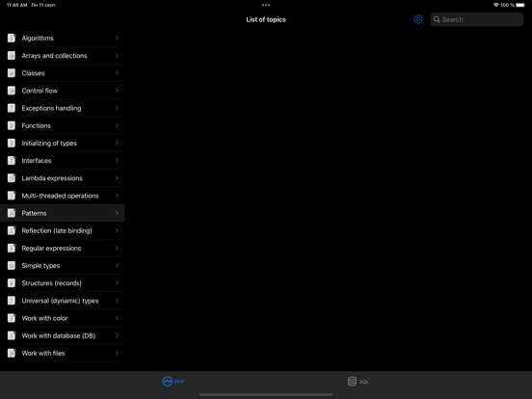Tap the Regular expressions document icon
Image resolution: width=532 pixels, height=399 pixels.
click(x=12, y=248)
